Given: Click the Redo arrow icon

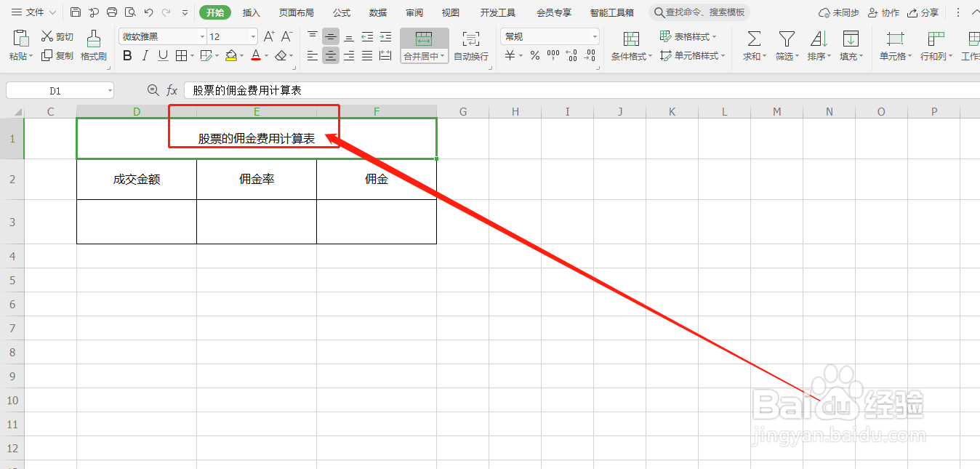Looking at the screenshot, I should point(166,12).
